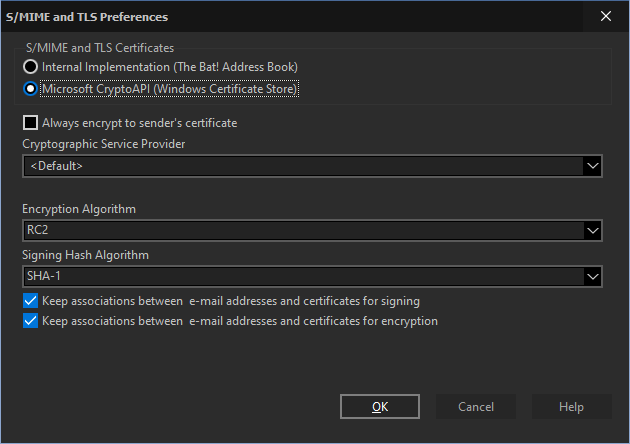The image size is (630, 444).
Task: Click the Internal Implementation (The Bat! Address Book) label
Action: [x=170, y=67]
